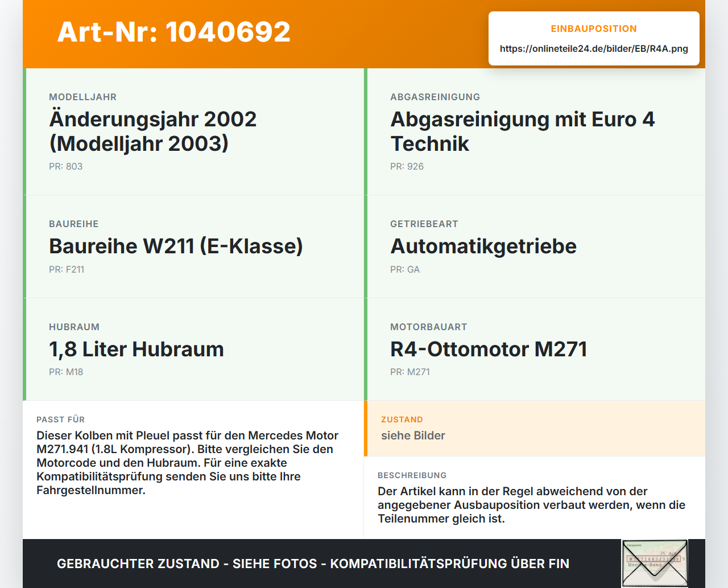Open the onlineteile24.de R4A.png image URL
Viewport: 728px width, 588px height.
pos(594,49)
